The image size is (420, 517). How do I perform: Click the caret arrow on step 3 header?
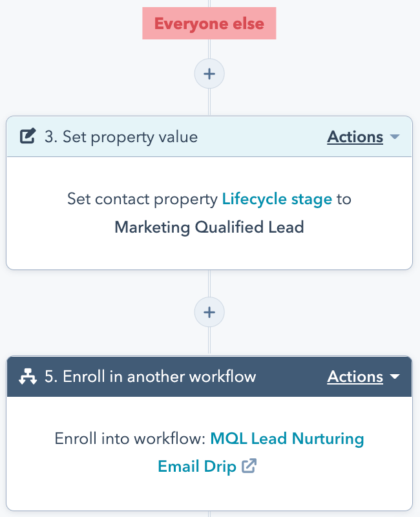(395, 137)
